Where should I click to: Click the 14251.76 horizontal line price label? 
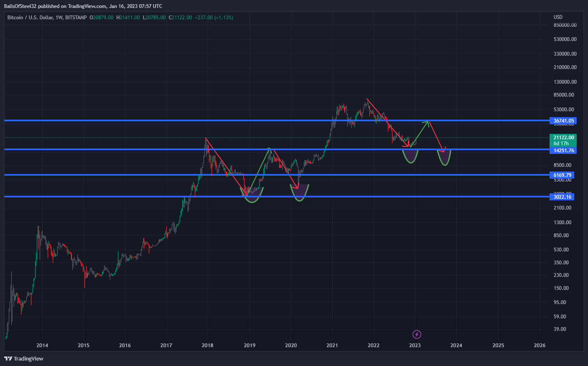[x=563, y=150]
